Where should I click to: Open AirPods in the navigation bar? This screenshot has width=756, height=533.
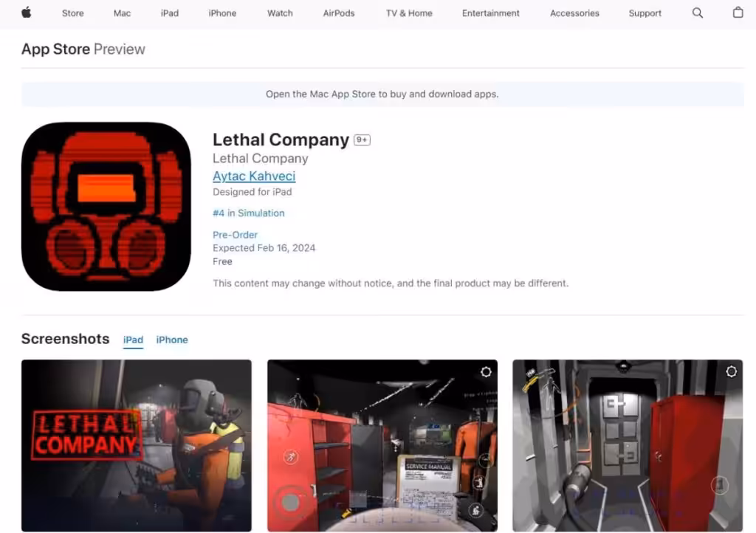point(339,13)
